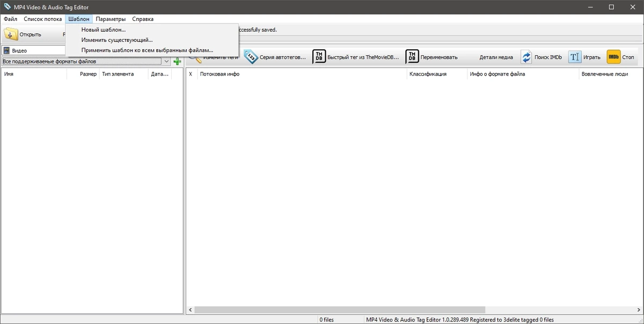The width and height of the screenshot is (644, 324).
Task: Click the 0 files status bar entry
Action: coord(326,320)
